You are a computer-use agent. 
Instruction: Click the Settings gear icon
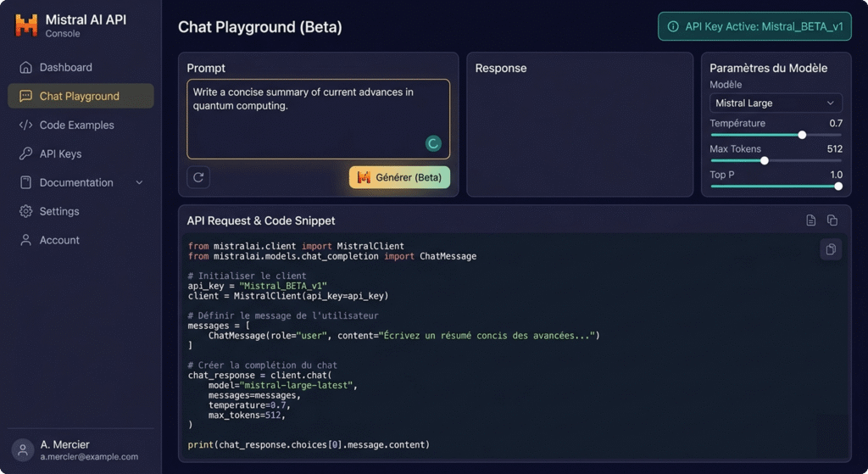click(25, 211)
